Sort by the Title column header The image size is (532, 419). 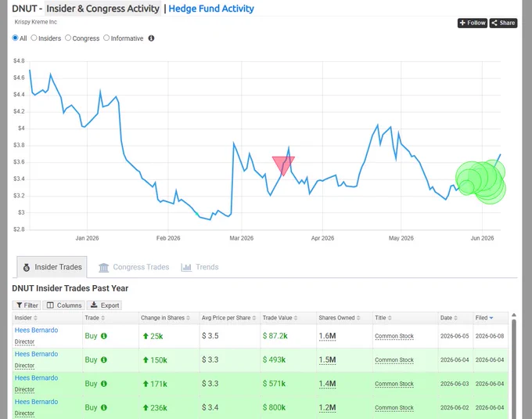click(x=383, y=318)
